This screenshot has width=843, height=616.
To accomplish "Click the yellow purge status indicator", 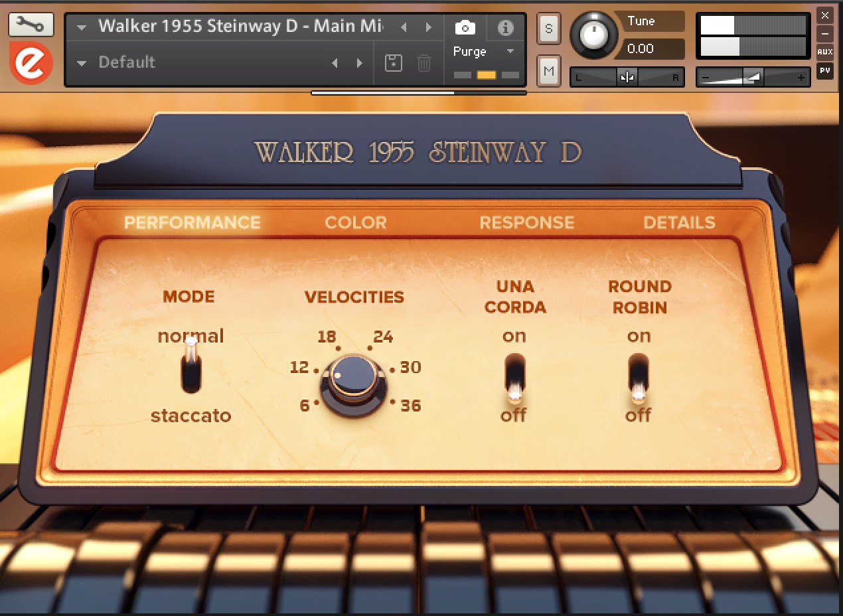I will [486, 75].
